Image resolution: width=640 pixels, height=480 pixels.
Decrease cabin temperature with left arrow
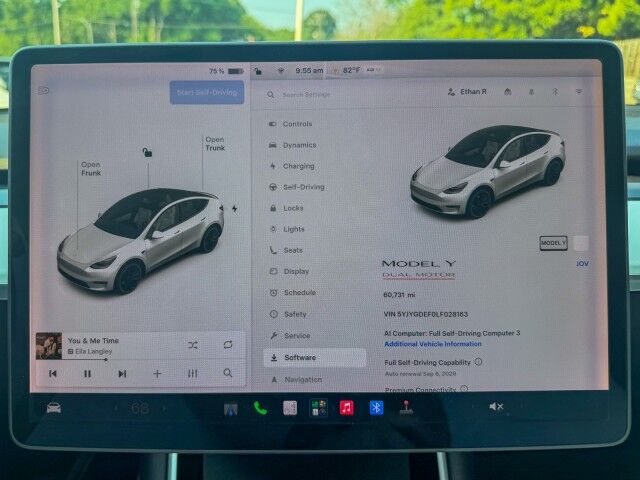[x=116, y=408]
